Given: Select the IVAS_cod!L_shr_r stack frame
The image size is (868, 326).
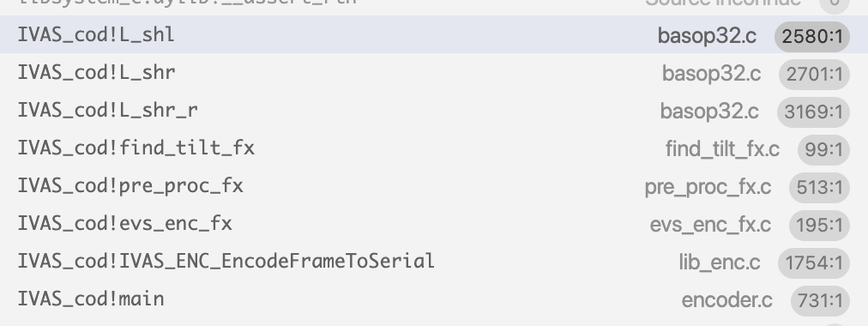Looking at the screenshot, I should (x=434, y=110).
